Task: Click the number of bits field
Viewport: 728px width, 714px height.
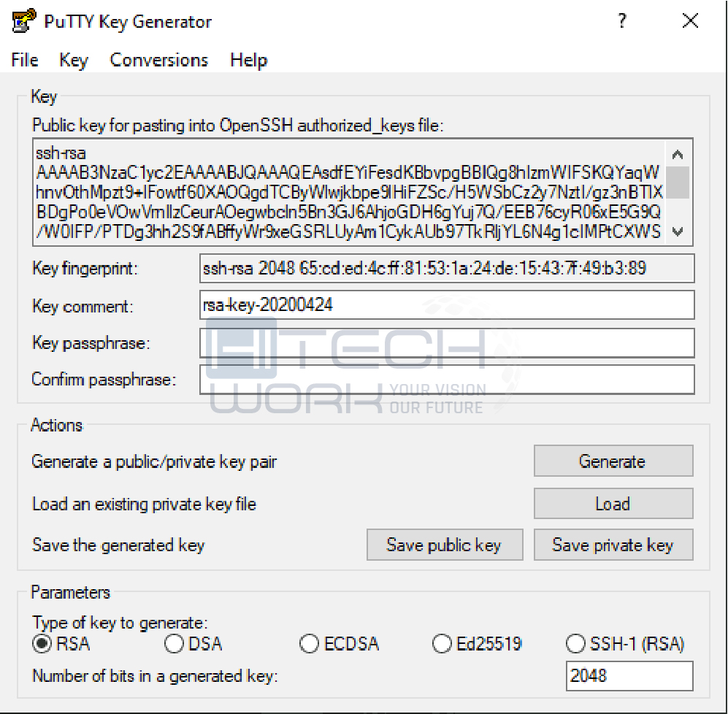Action: coord(629,676)
